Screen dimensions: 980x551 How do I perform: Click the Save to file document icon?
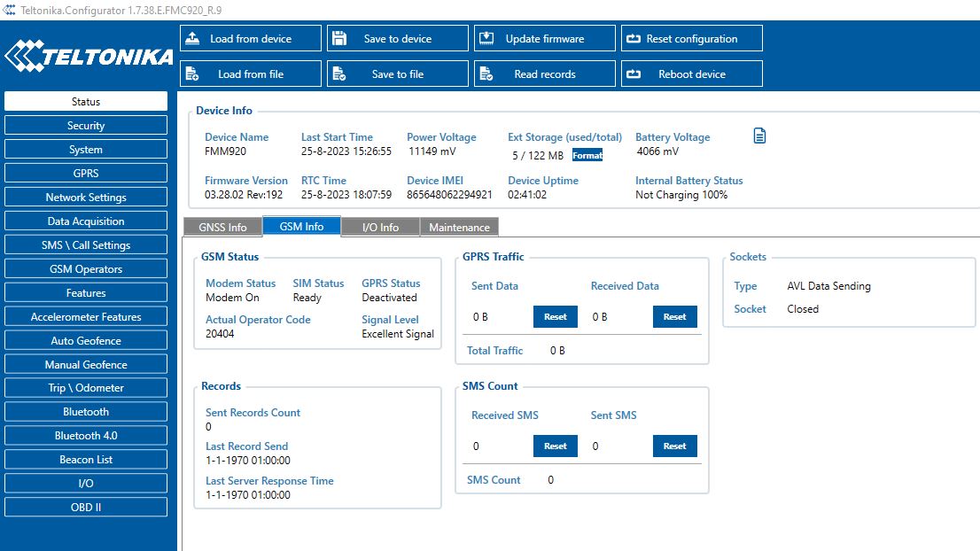(x=339, y=74)
